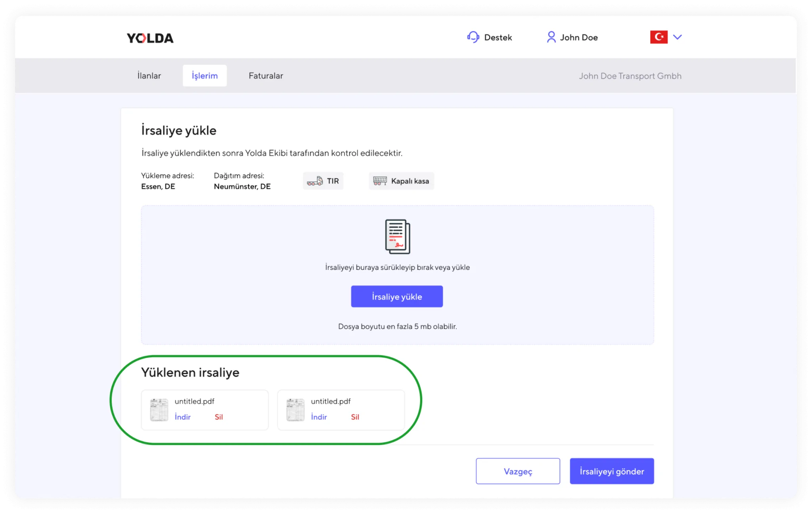Delete the first untitled.pdf using Sil

pos(218,417)
